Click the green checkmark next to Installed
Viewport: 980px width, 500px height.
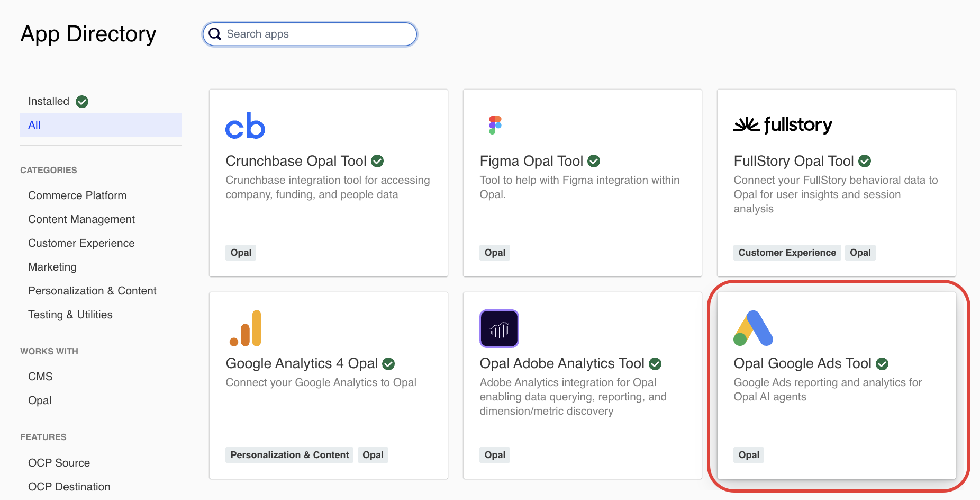pos(82,102)
